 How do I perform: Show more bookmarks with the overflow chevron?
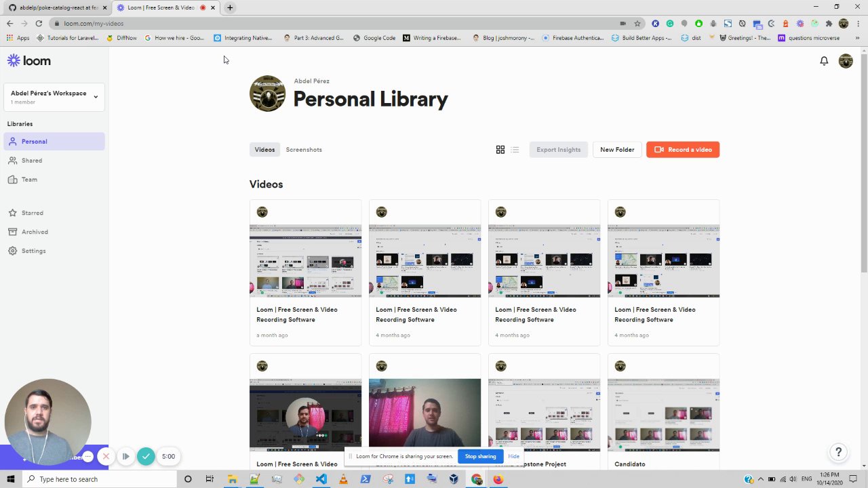(x=859, y=38)
